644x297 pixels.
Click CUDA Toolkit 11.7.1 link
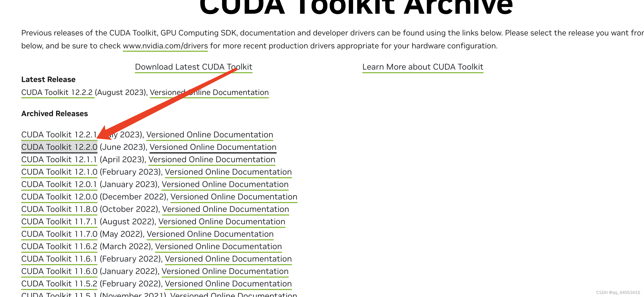click(59, 222)
